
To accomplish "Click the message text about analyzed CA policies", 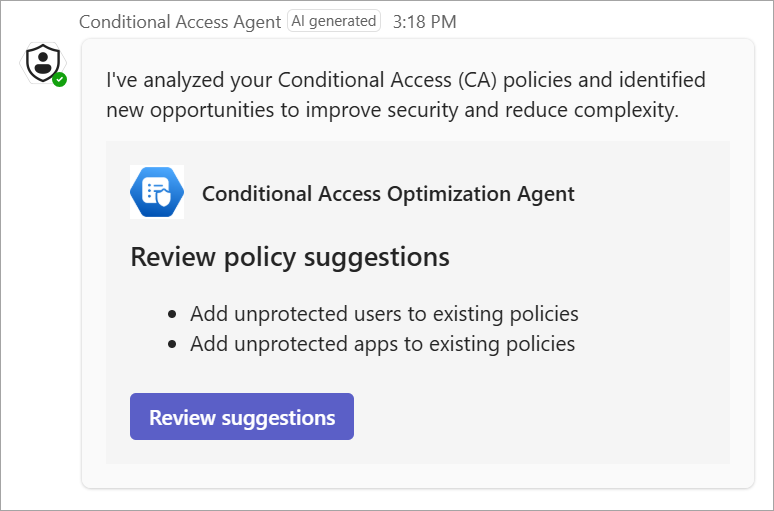I will [406, 95].
